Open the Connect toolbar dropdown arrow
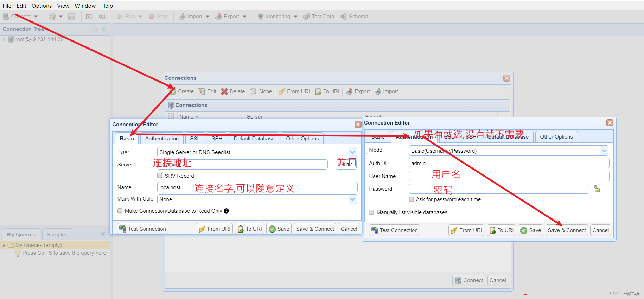The width and height of the screenshot is (644, 299). (x=36, y=17)
